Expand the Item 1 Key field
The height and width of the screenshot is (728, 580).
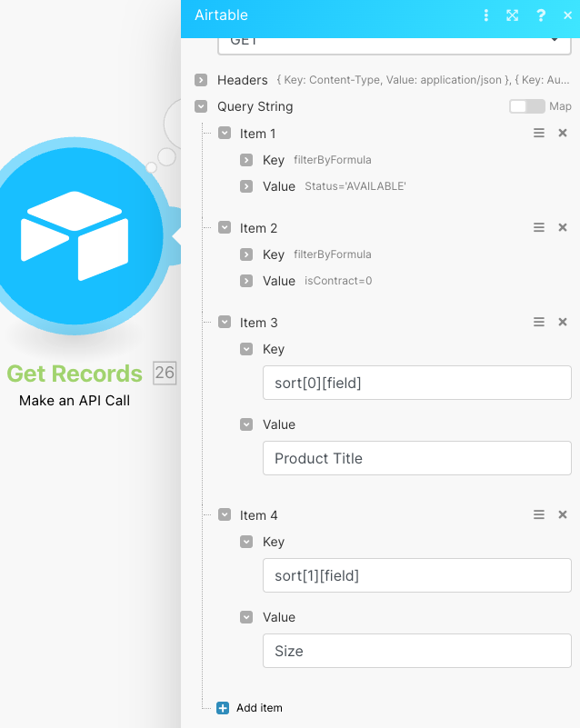coord(246,160)
